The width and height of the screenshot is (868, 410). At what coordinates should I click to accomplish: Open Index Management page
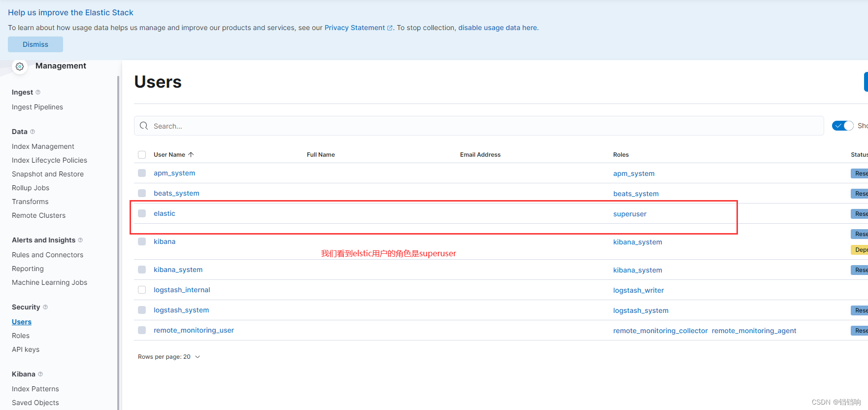[43, 146]
